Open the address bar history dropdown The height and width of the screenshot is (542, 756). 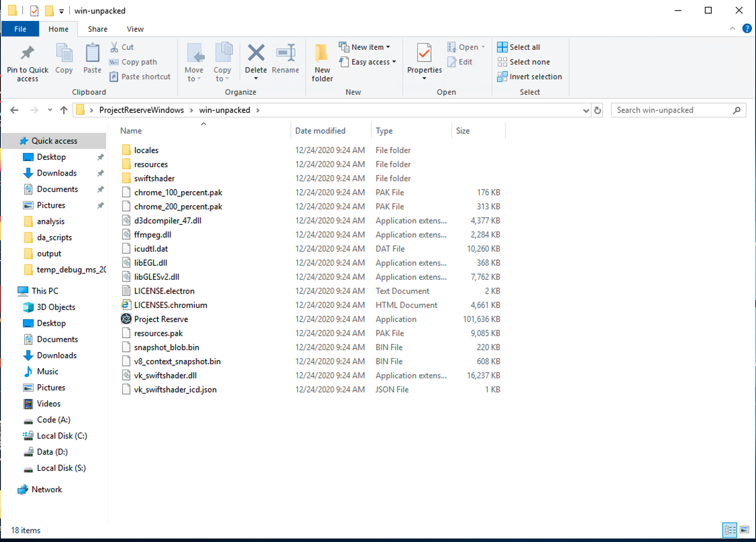pyautogui.click(x=586, y=110)
